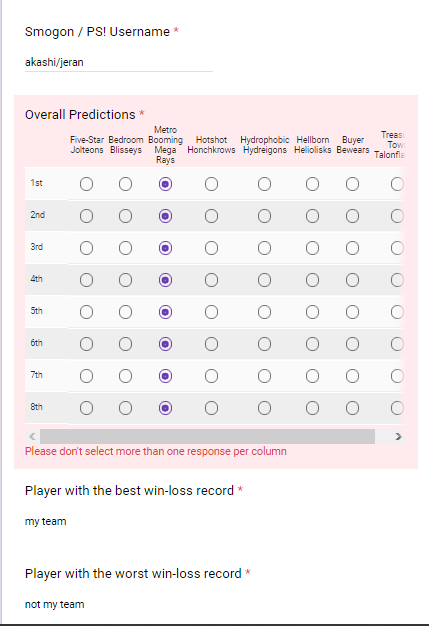Select Hydrophobic Hydreigons for 4th place
429x626 pixels.
264,280
